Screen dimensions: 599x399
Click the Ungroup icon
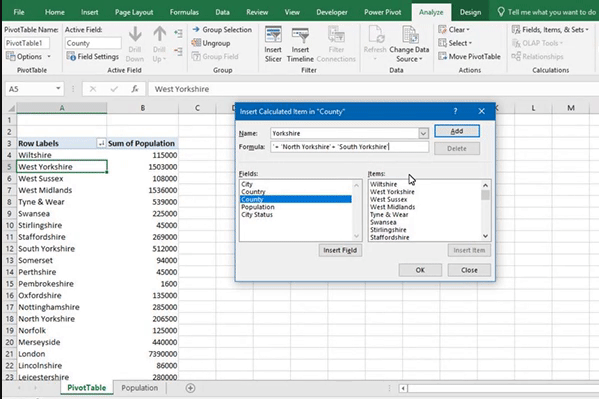pyautogui.click(x=196, y=43)
